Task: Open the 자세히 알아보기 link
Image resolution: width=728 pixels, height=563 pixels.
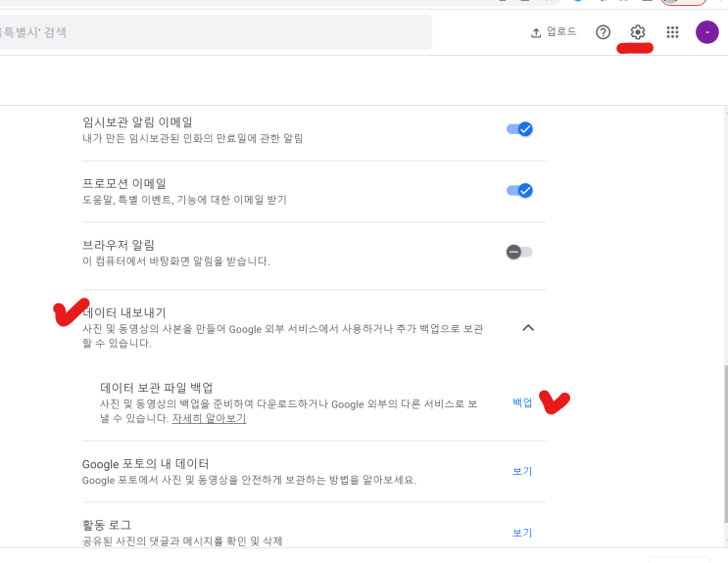Action: 209,418
